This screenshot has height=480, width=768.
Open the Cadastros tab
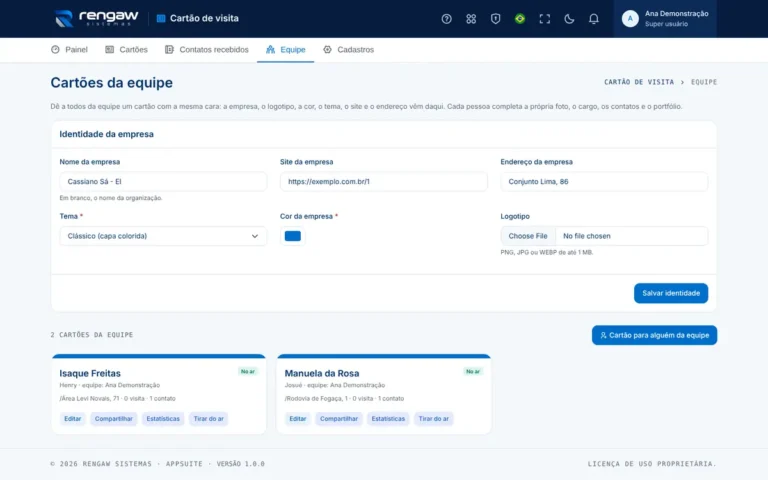pos(348,49)
